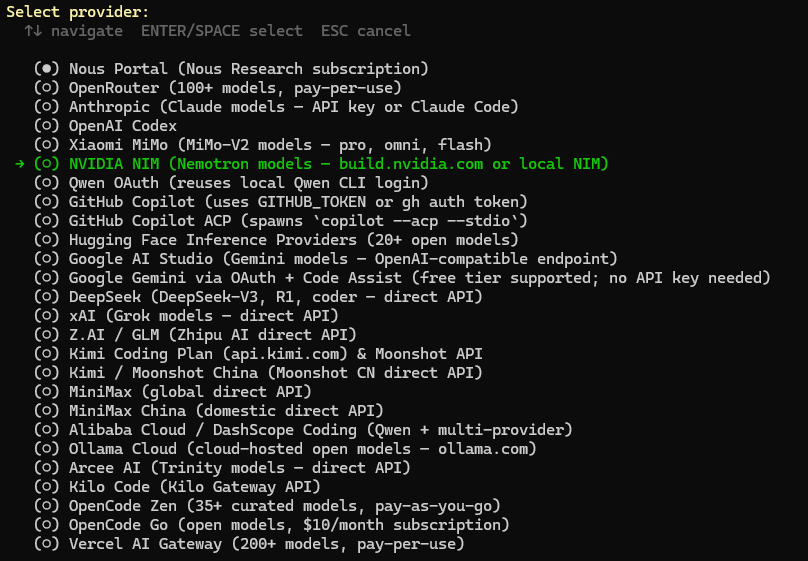Select the Nous Portal radio button

pos(47,69)
